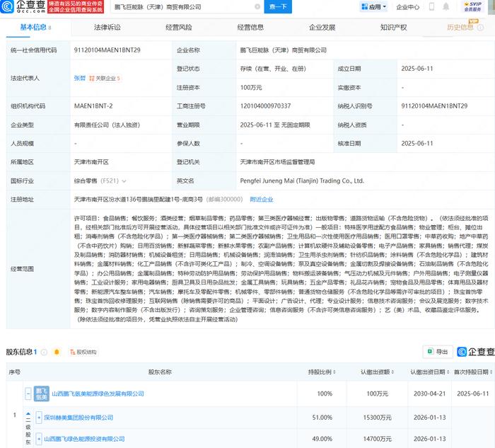495x448 pixels.
Task: Click organization code MAEN1BNT-2
Action: pos(93,106)
